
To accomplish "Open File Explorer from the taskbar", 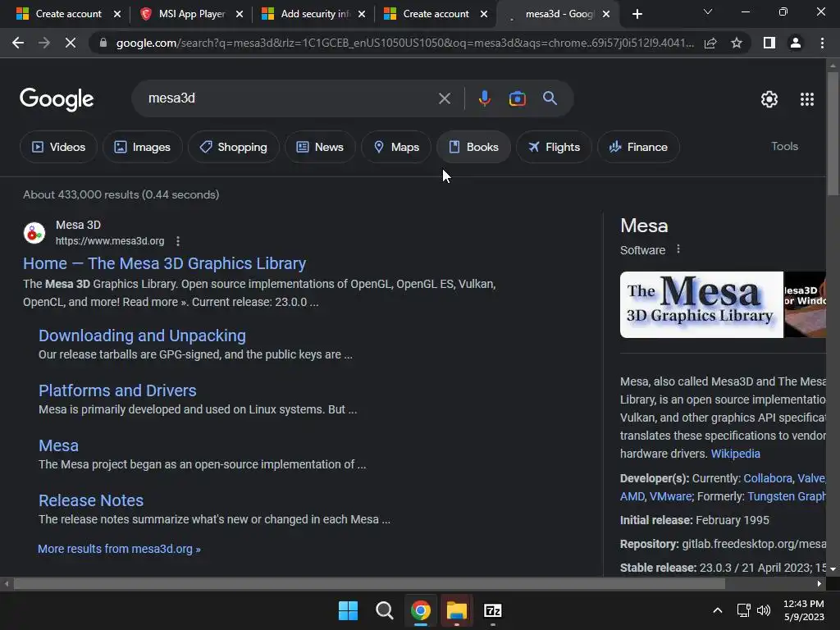I will coord(456,610).
